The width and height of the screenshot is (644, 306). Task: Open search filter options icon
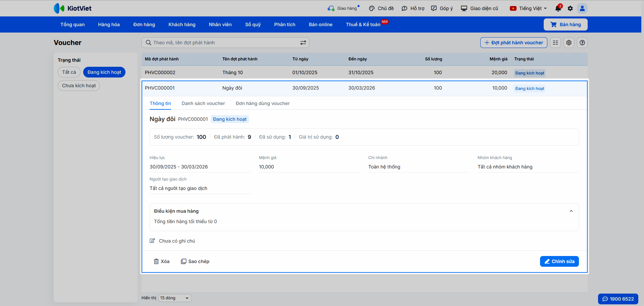303,43
